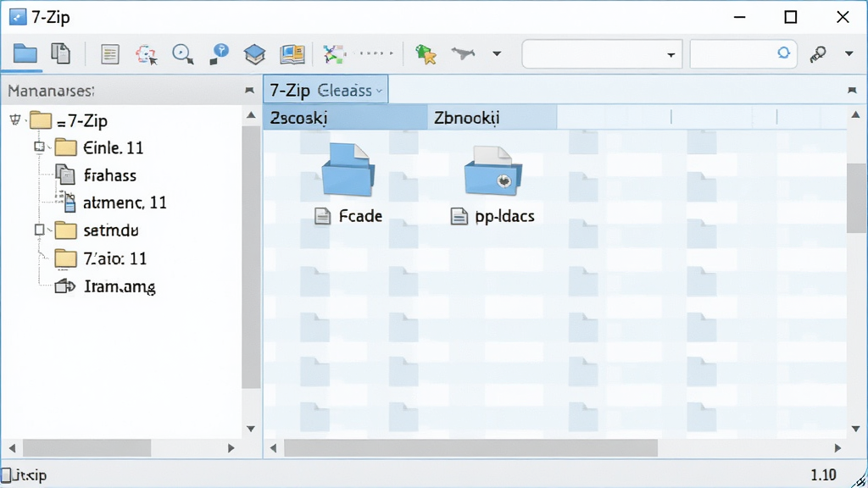Click the main pane horizontal scroll right arrow
This screenshot has width=868, height=488.
pyautogui.click(x=837, y=448)
